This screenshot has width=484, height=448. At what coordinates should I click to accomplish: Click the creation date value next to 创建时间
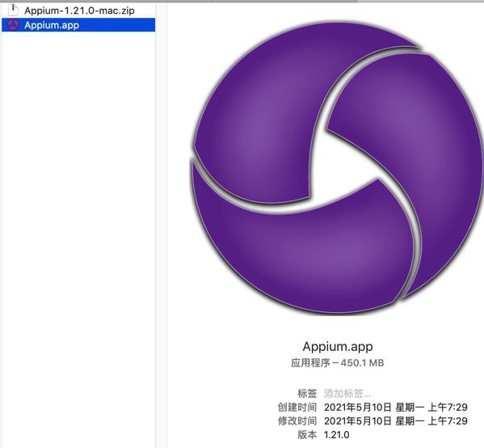coord(396,408)
